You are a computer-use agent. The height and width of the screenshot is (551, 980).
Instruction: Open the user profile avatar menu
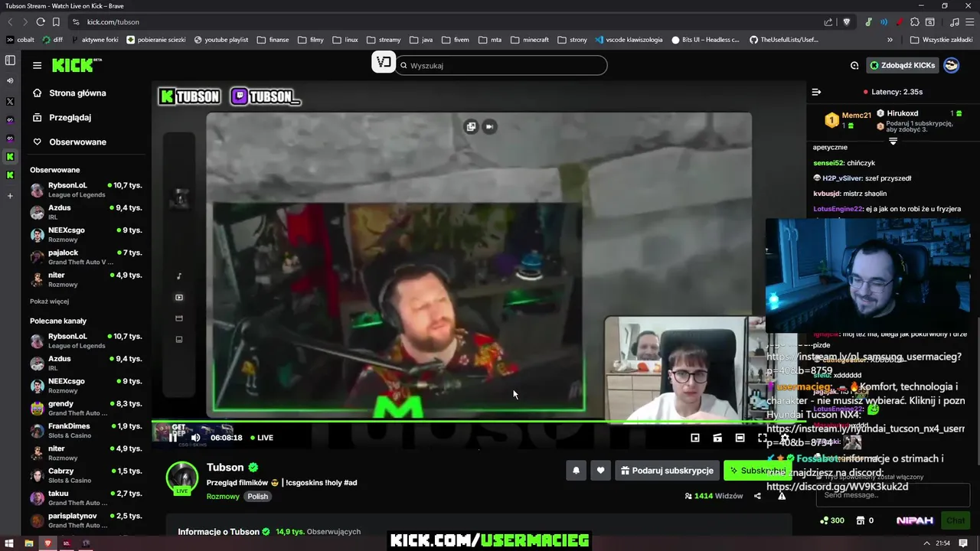click(x=951, y=66)
